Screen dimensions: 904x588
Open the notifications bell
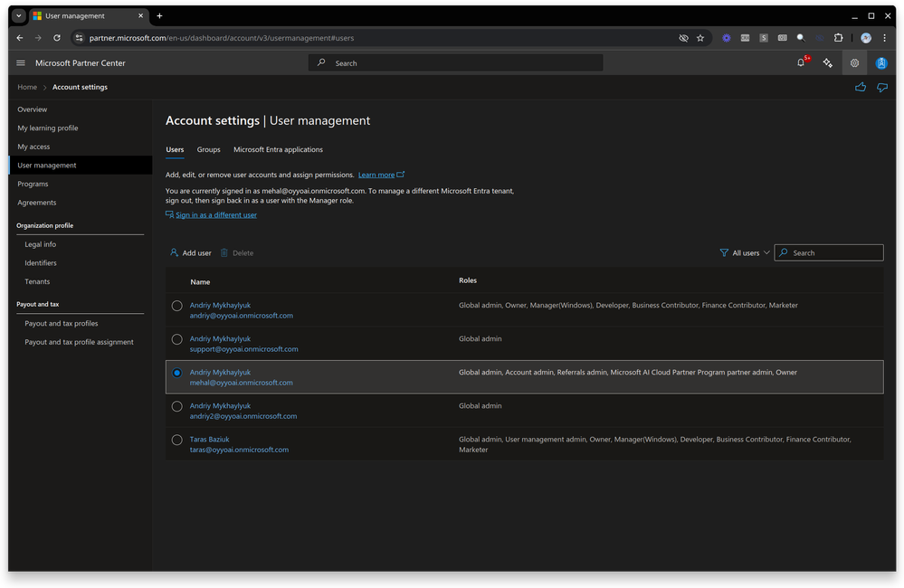coord(801,63)
